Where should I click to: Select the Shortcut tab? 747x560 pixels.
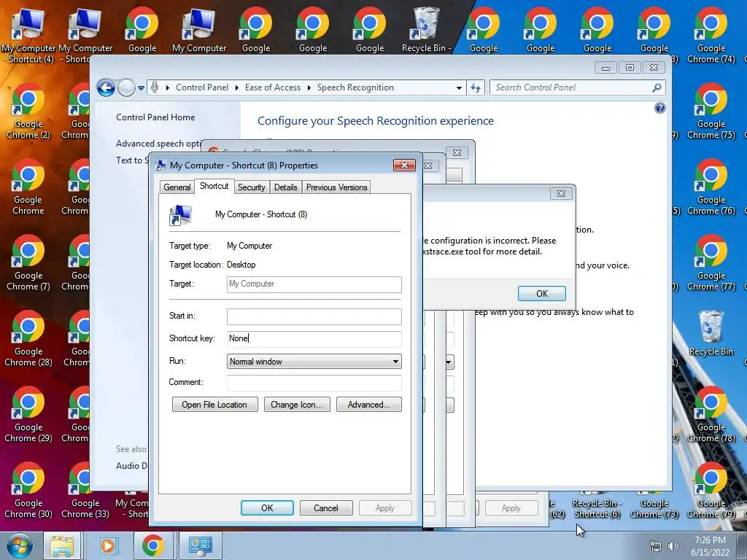(214, 186)
